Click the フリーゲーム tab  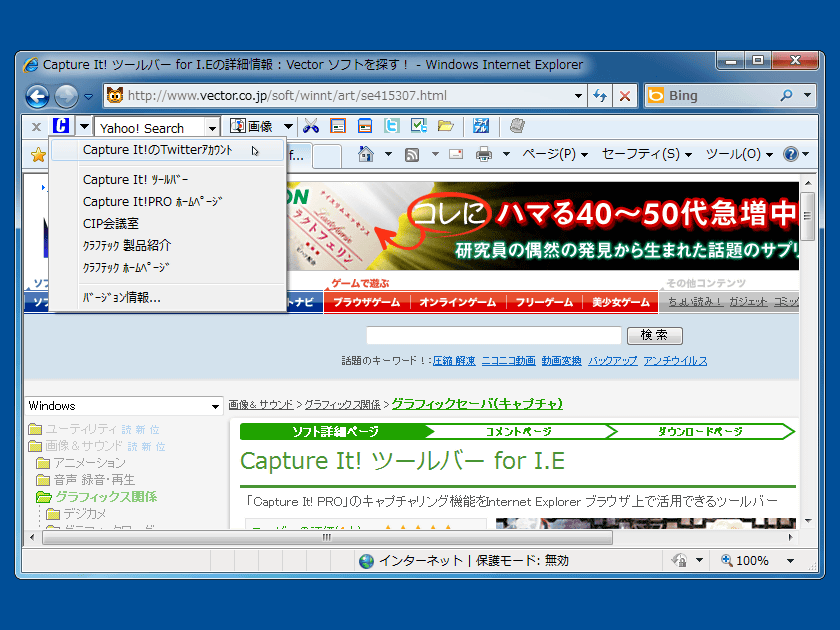544,302
